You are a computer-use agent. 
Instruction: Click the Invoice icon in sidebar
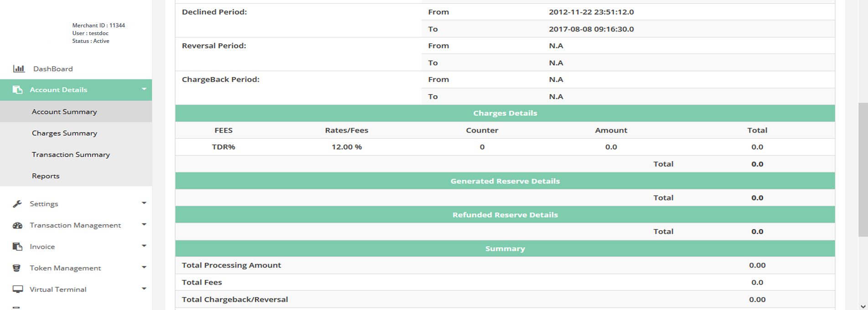pos(17,247)
